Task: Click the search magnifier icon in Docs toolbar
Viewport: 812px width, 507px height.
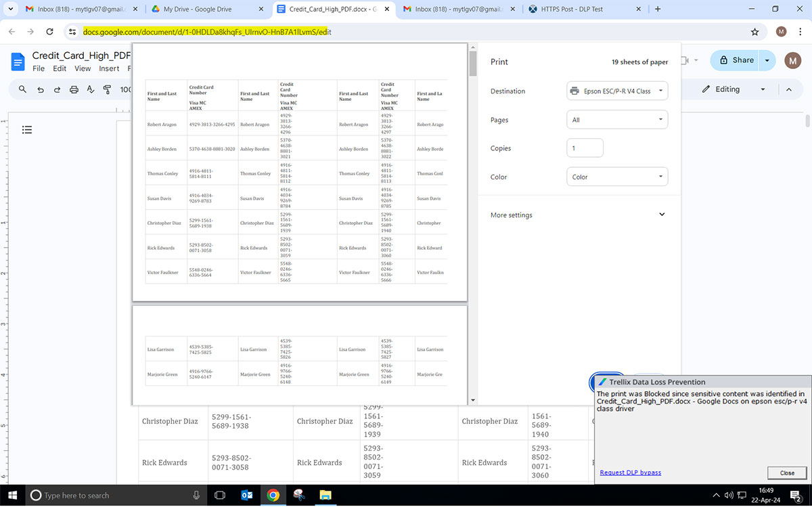Action: tap(22, 89)
